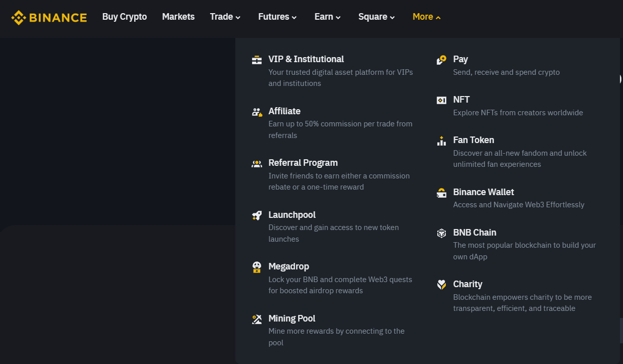The height and width of the screenshot is (364, 623).
Task: Click the Affiliate people icon
Action: [x=257, y=112]
